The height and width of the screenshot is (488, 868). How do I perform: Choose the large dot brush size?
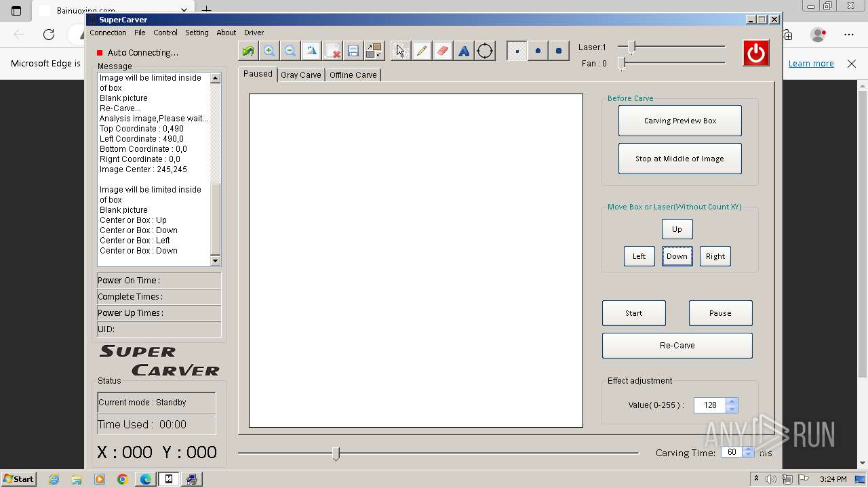click(x=559, y=51)
